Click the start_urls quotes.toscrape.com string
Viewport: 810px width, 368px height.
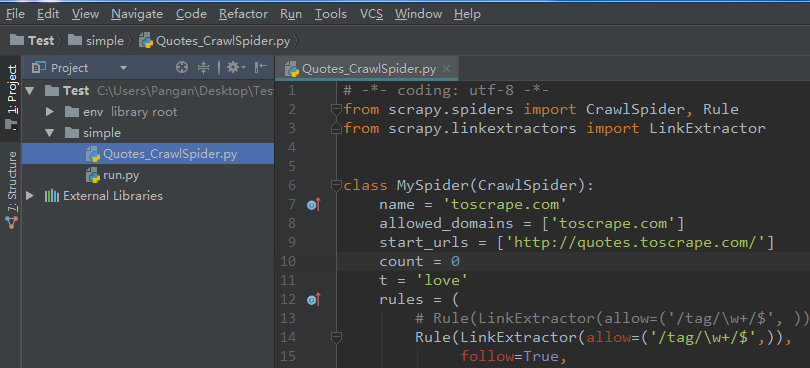pyautogui.click(x=635, y=242)
